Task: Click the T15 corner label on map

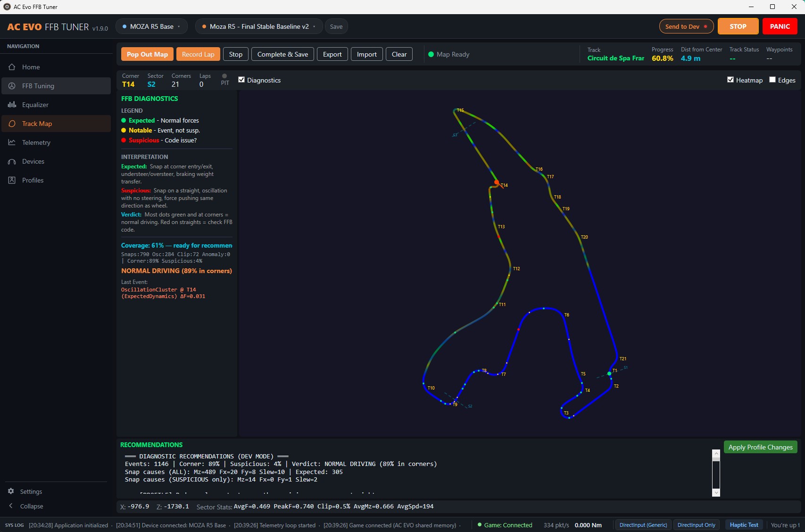Action: [460, 110]
